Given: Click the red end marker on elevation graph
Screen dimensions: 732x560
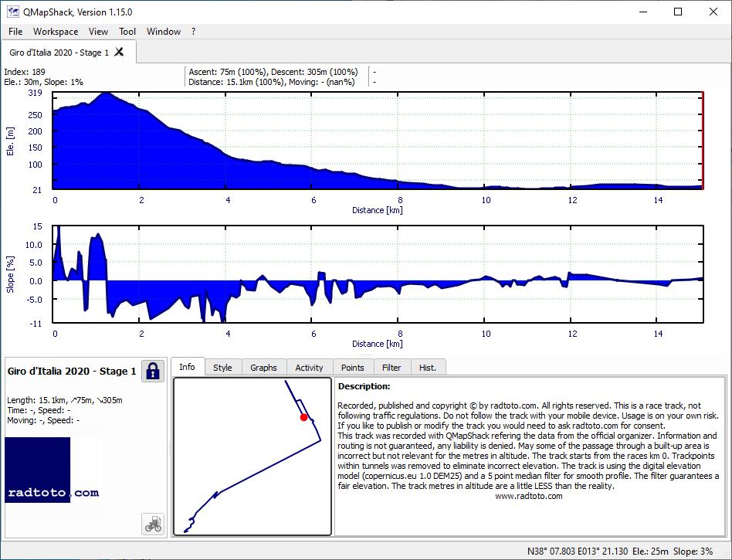Looking at the screenshot, I should tap(703, 141).
